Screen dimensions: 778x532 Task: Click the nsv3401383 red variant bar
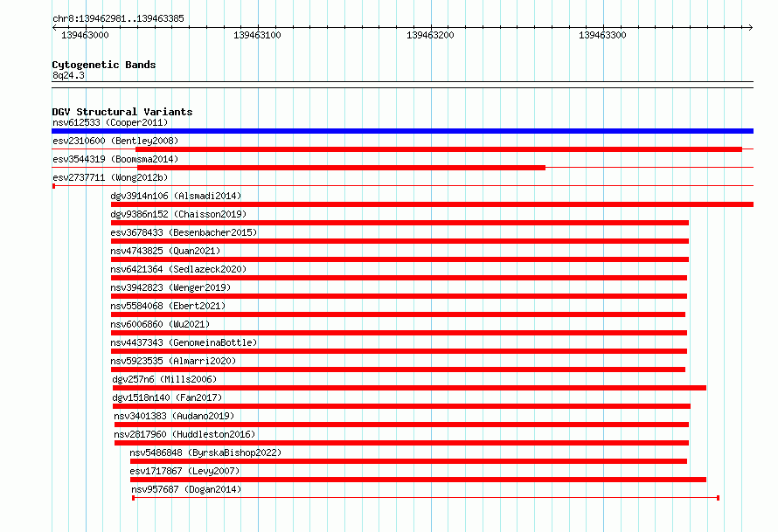[401, 425]
